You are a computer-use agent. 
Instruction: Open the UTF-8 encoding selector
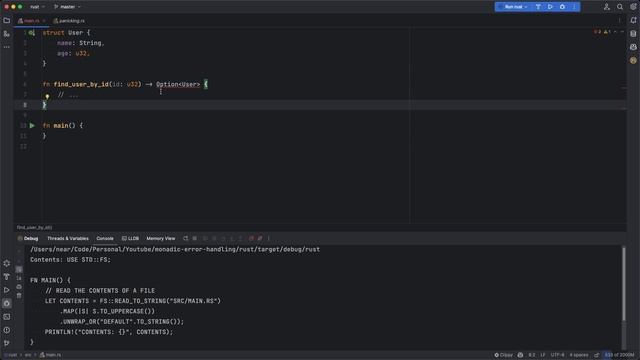pos(558,355)
